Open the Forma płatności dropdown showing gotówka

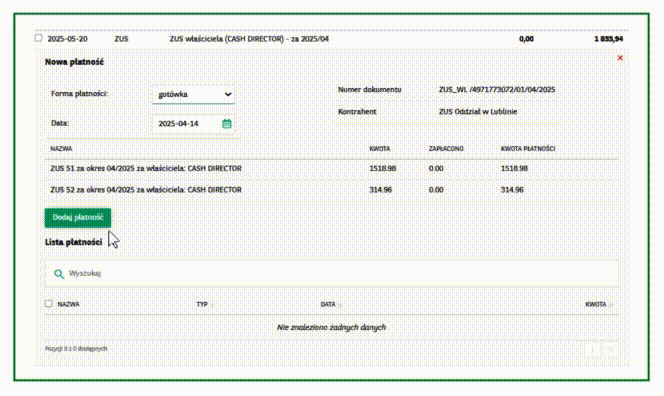(194, 94)
